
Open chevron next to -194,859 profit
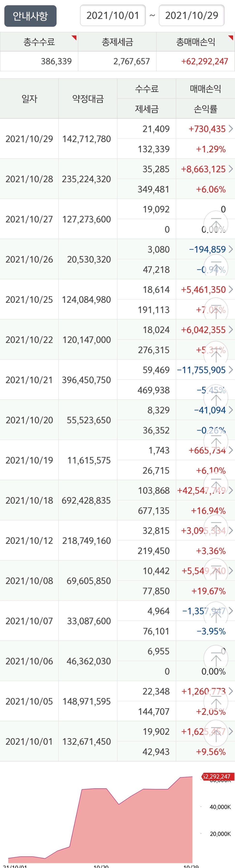click(231, 249)
